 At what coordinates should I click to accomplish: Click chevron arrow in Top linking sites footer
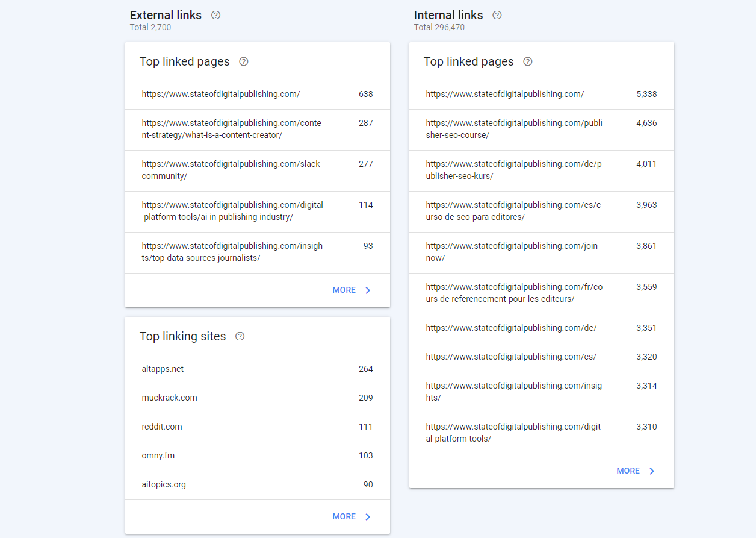coord(368,517)
